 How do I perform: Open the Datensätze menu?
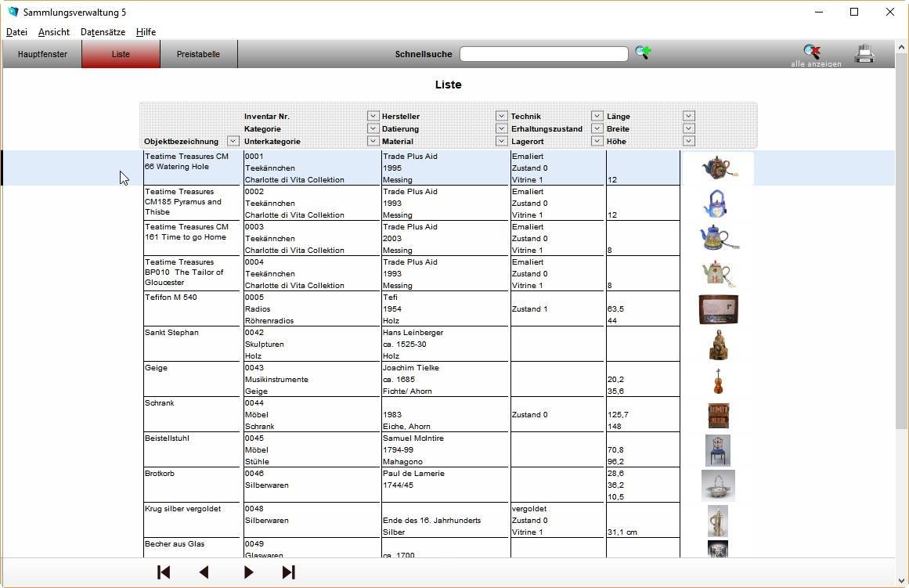[x=103, y=32]
